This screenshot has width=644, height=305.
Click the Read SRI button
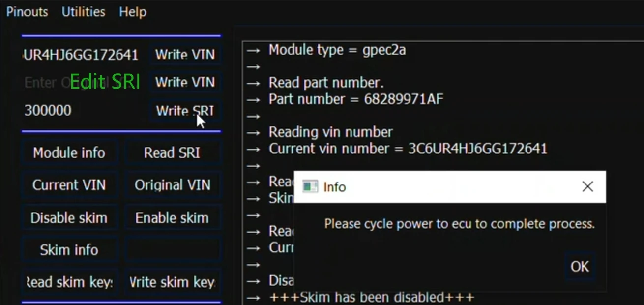173,152
